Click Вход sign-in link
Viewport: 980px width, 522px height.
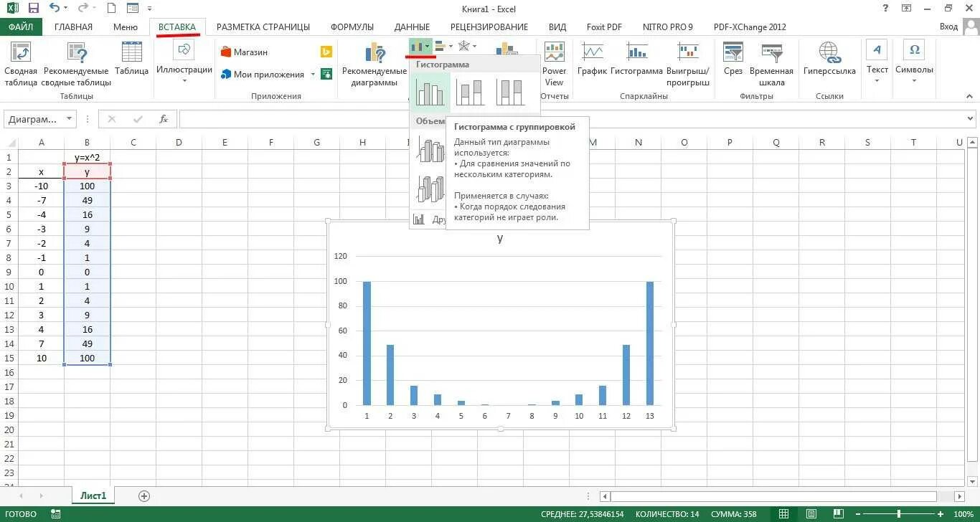(948, 27)
